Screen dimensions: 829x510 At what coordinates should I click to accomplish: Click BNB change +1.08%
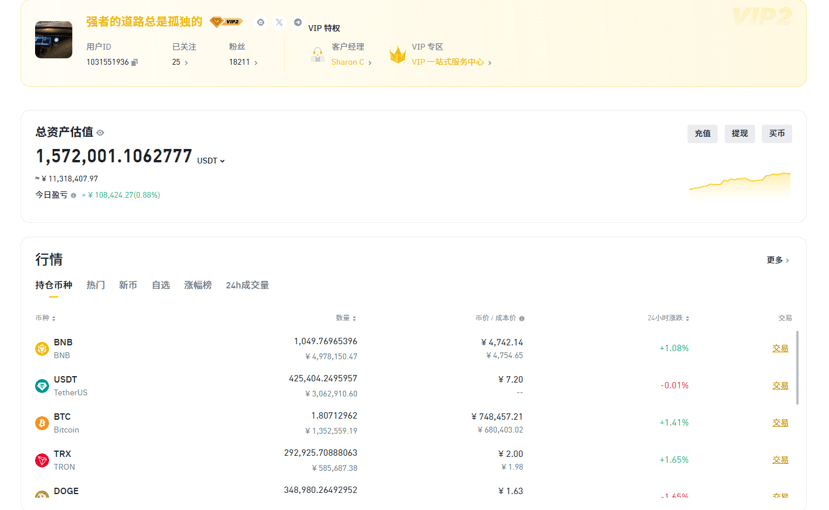point(674,348)
